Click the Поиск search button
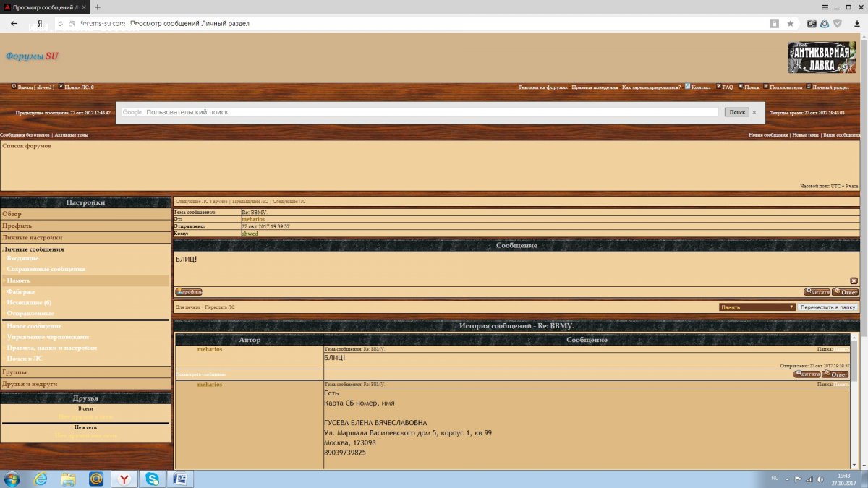Screen dimensions: 868x488 coord(736,112)
